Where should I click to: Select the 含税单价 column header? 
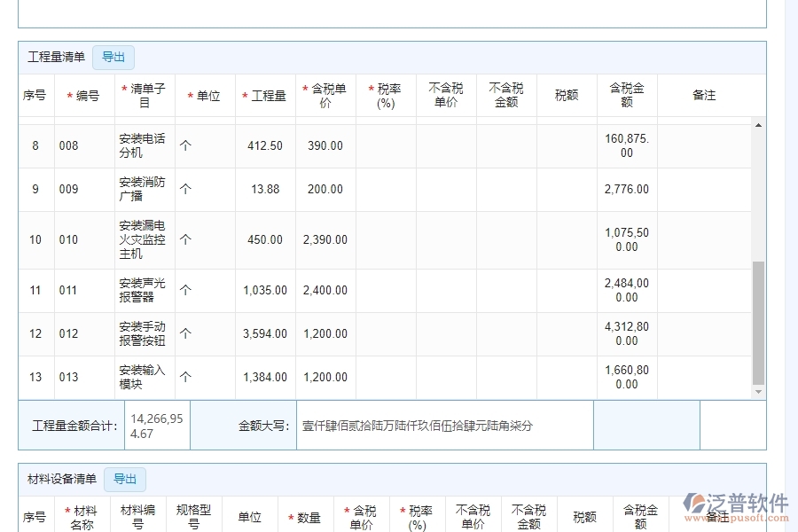tap(325, 95)
